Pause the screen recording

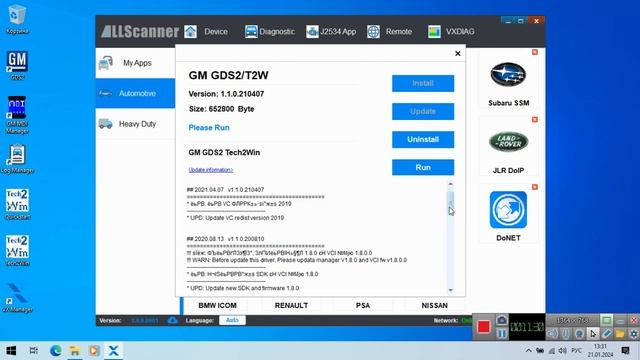tap(502, 333)
